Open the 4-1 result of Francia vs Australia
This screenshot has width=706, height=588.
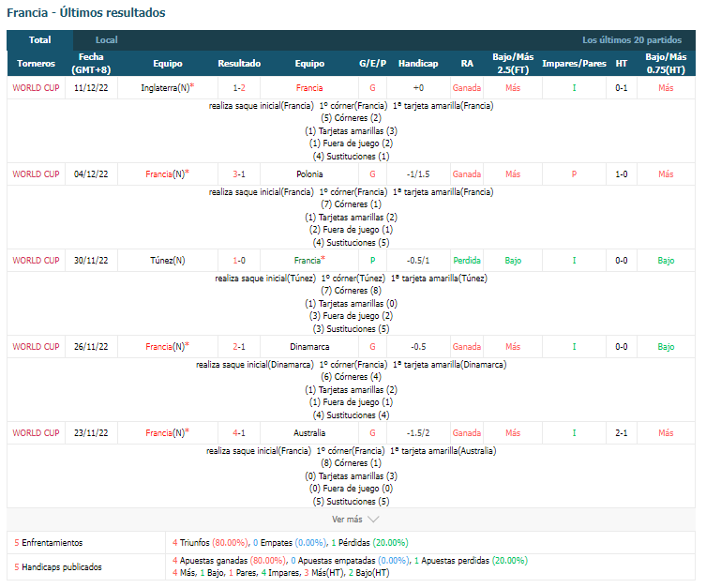(239, 432)
